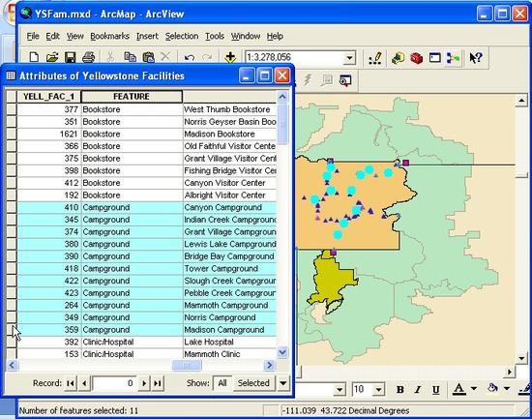The image size is (532, 419).
Task: Undo the last action
Action: pyautogui.click(x=190, y=57)
